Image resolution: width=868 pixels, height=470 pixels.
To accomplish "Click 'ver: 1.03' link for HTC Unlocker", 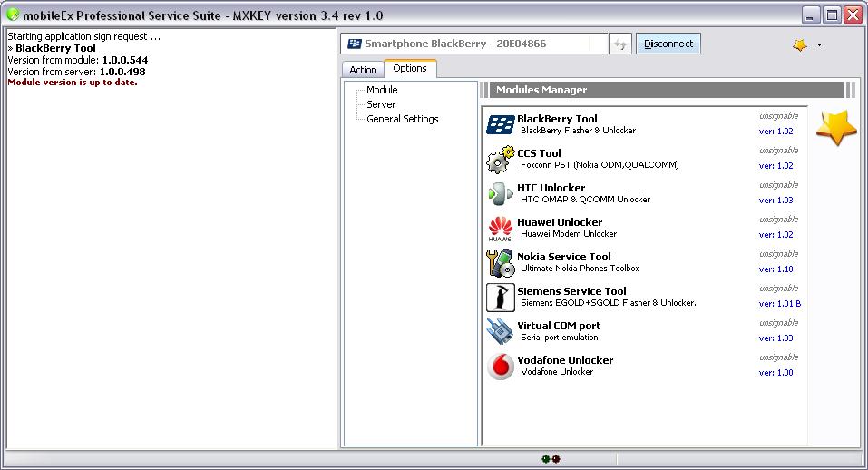I will [775, 200].
